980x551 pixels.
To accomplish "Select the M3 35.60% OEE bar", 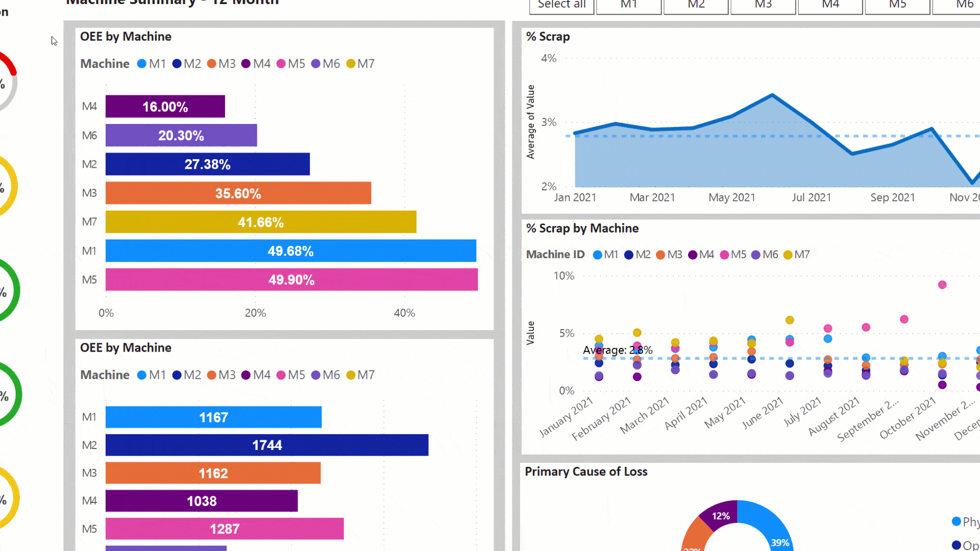I will pos(238,193).
